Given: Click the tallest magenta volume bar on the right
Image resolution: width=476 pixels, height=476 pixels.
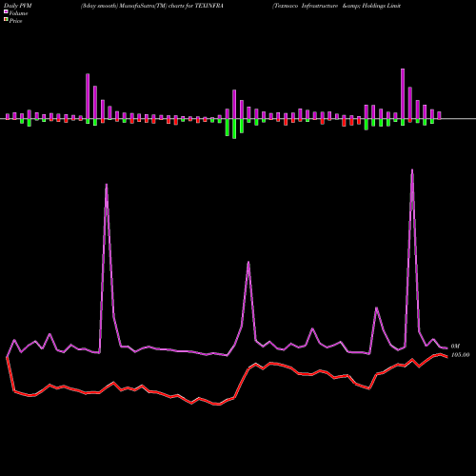Looking at the screenshot, I should coord(403,93).
